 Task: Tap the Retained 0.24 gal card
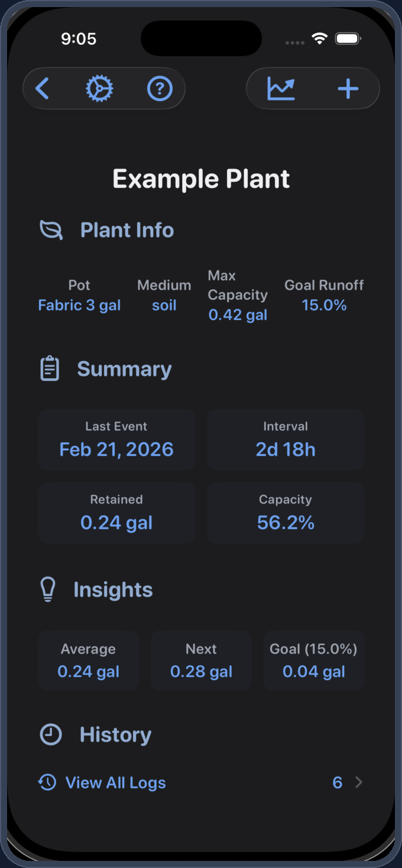coord(116,512)
